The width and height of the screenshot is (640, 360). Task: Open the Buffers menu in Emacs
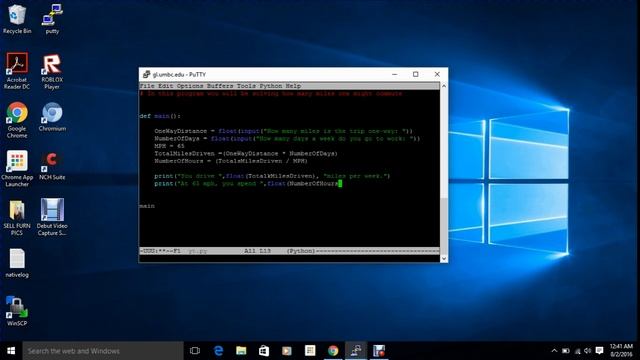pyautogui.click(x=220, y=86)
